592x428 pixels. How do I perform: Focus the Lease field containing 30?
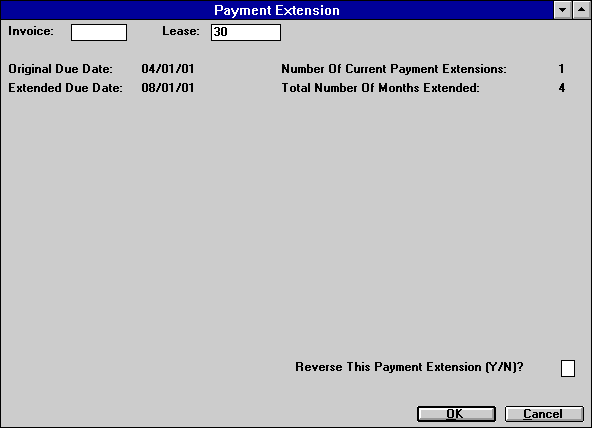point(246,32)
